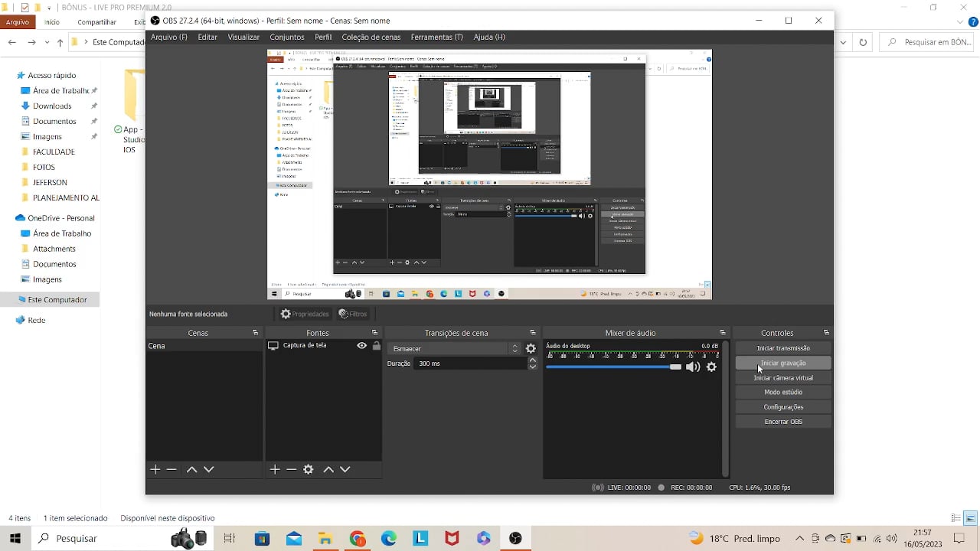Open Configurações in Controles panel

click(x=783, y=407)
